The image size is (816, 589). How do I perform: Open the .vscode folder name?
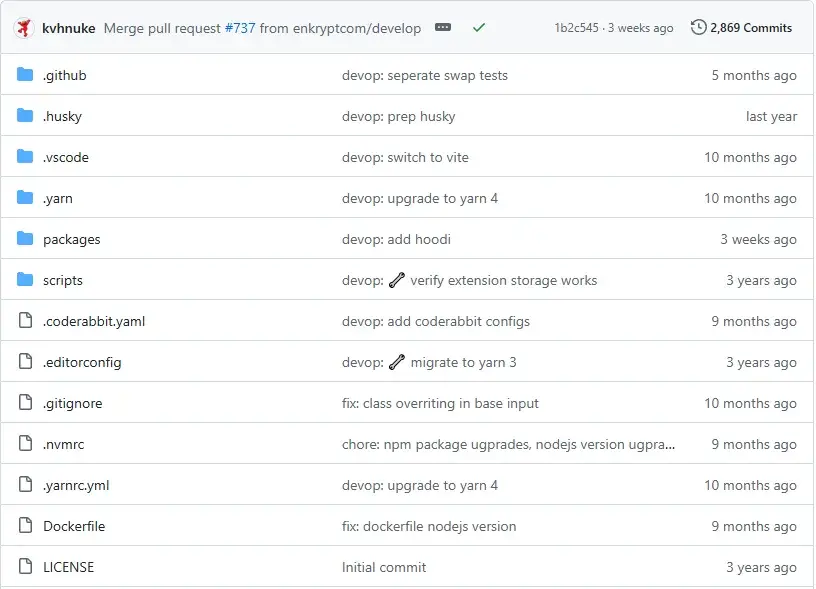pos(66,158)
